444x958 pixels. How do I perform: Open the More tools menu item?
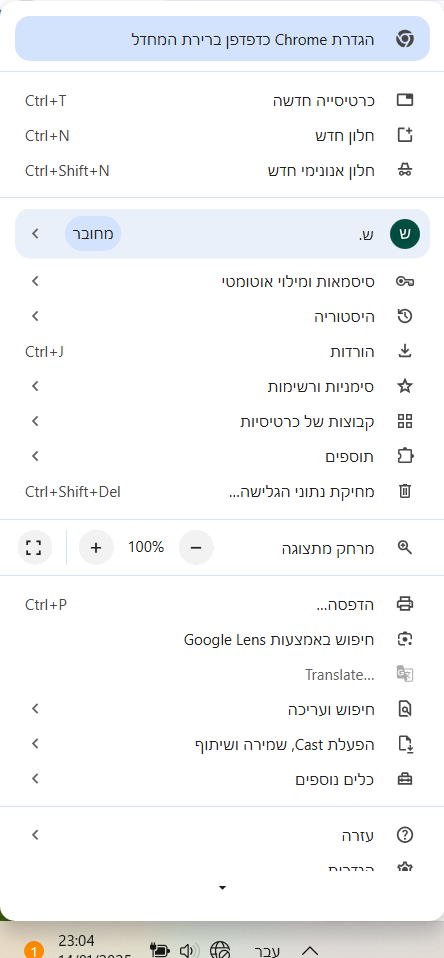tap(222, 780)
